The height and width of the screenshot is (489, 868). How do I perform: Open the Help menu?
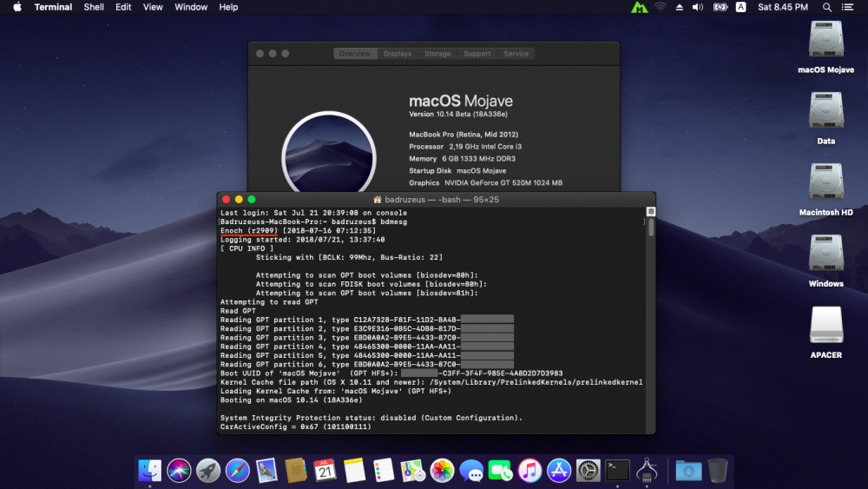pyautogui.click(x=228, y=7)
